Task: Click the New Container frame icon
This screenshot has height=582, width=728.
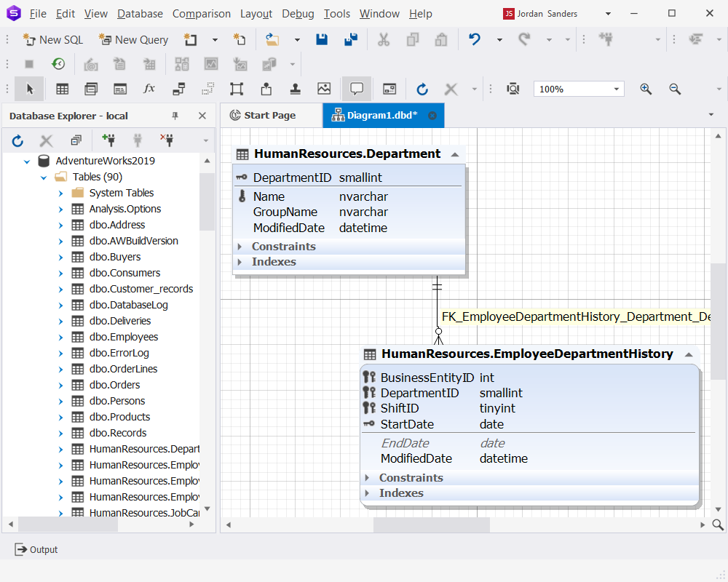Action: tap(237, 89)
